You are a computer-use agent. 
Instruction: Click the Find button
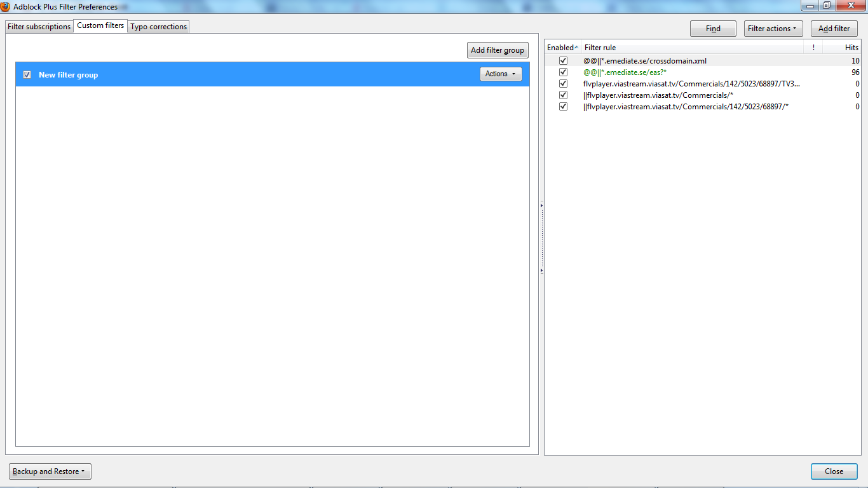coord(713,29)
